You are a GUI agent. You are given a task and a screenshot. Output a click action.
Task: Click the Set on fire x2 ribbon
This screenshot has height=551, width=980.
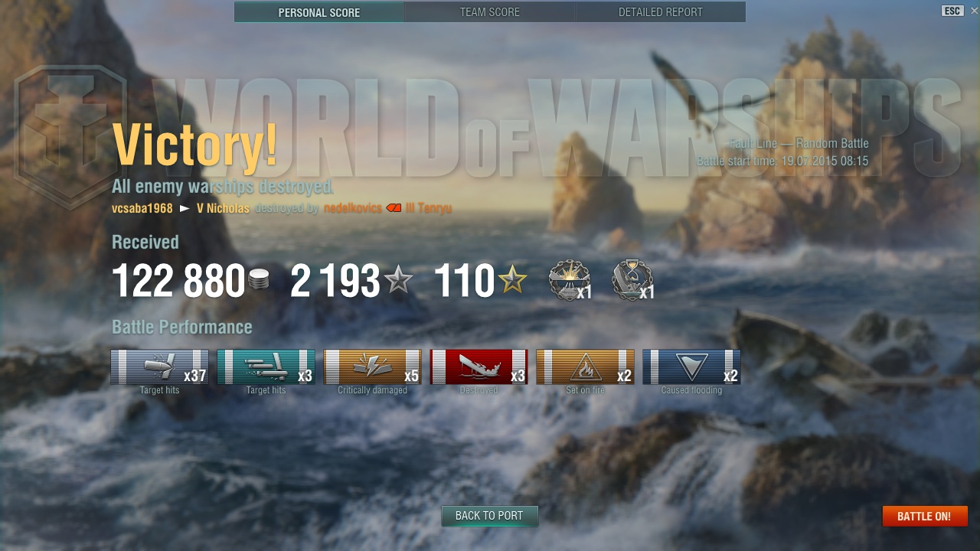(585, 367)
